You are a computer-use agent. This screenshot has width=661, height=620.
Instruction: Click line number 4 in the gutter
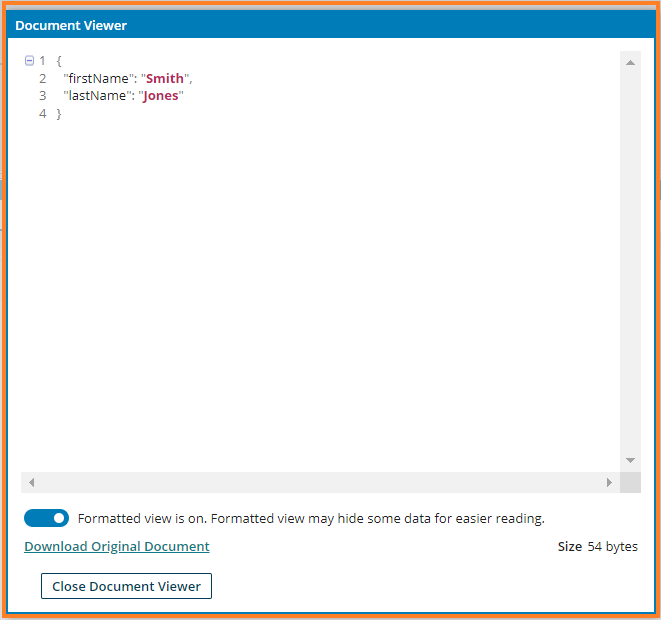tap(43, 114)
